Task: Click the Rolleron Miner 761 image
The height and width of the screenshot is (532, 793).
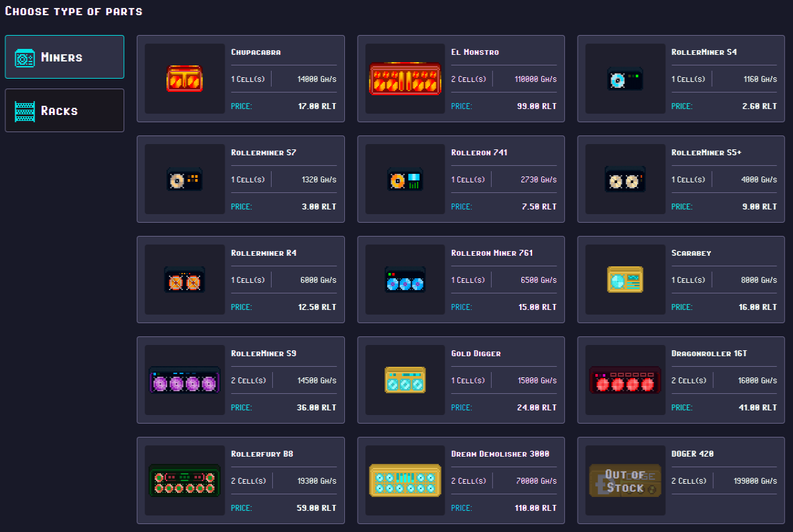Action: pyautogui.click(x=405, y=280)
